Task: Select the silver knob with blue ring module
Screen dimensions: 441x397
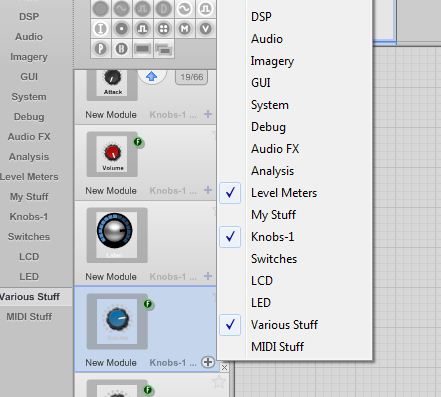Action: pos(117,235)
